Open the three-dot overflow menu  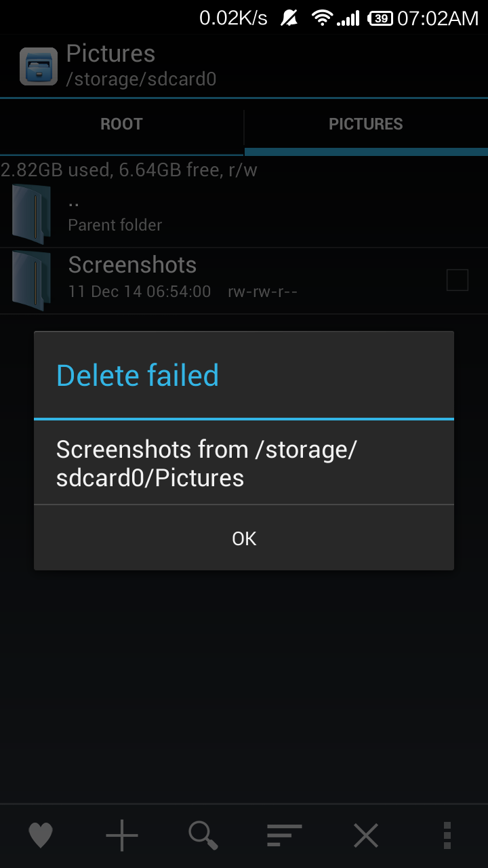click(447, 835)
